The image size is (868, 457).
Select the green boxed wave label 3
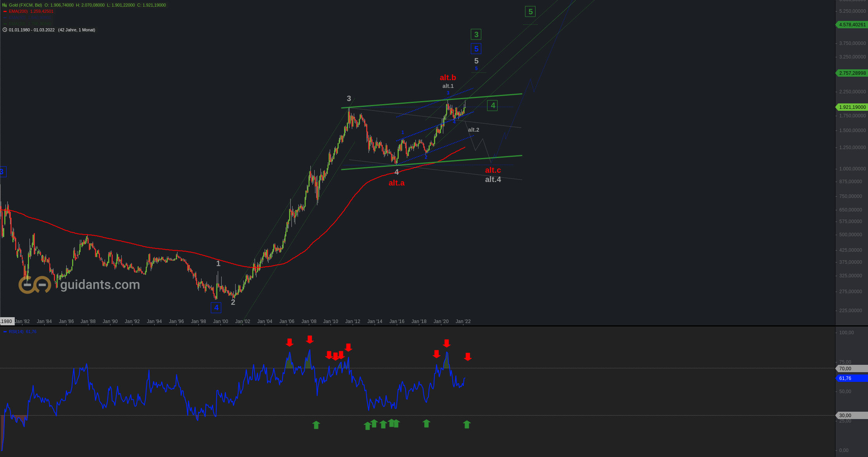coord(476,34)
